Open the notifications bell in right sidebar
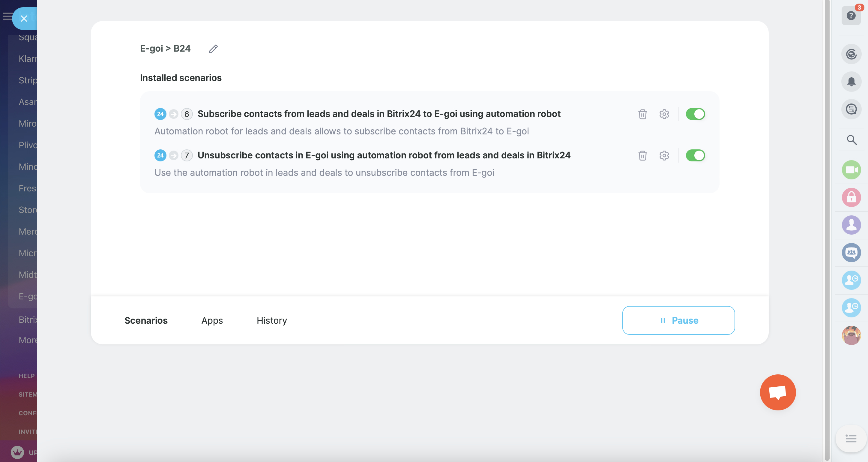This screenshot has width=868, height=462. coord(851,82)
